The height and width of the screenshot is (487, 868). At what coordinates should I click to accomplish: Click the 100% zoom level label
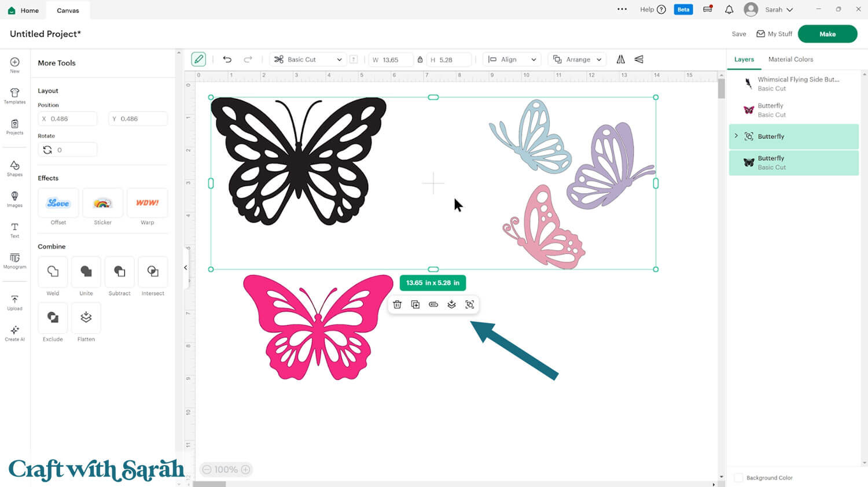pyautogui.click(x=226, y=470)
